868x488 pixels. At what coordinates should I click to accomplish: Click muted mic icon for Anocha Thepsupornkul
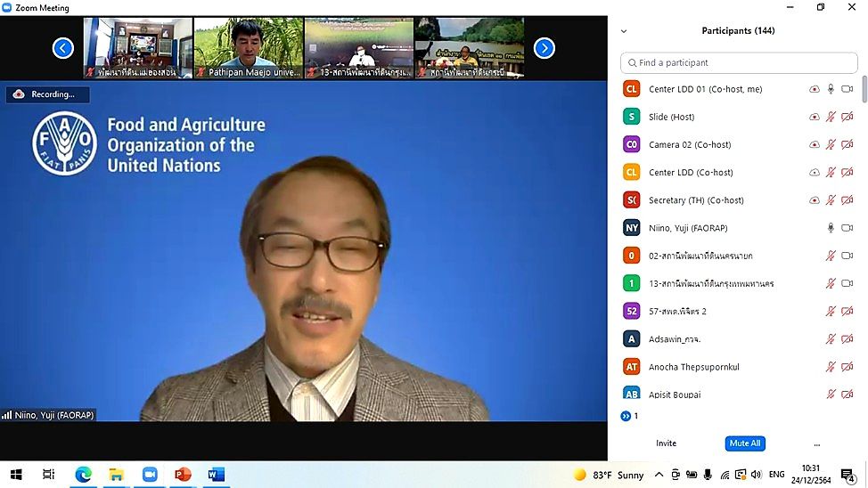pos(831,366)
